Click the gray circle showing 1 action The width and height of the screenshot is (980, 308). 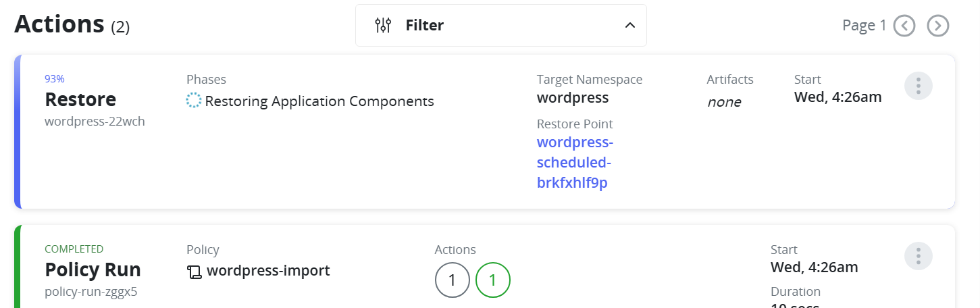point(453,280)
